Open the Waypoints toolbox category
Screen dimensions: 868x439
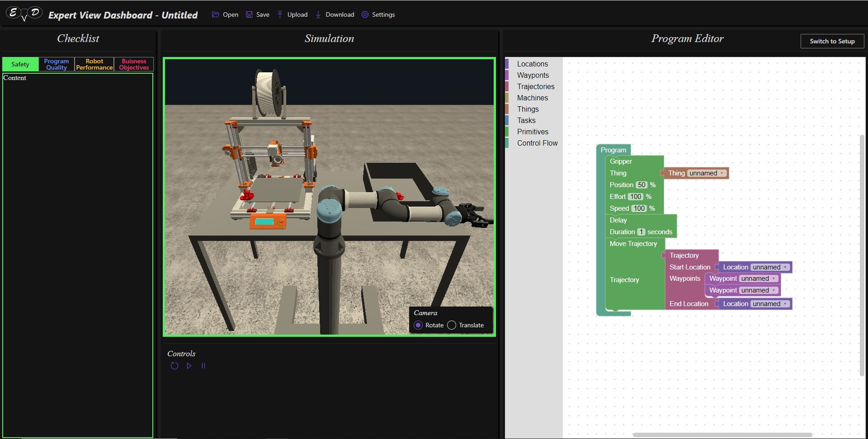tap(533, 75)
